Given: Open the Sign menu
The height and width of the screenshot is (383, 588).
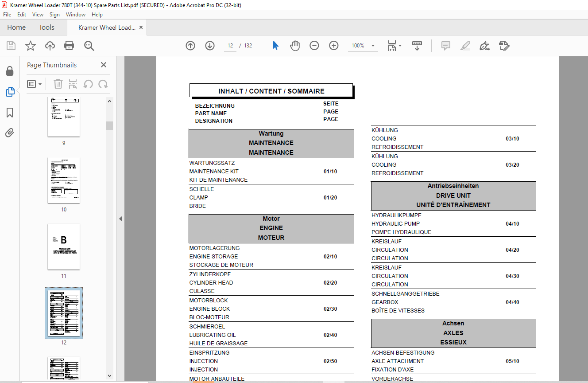Looking at the screenshot, I should point(54,15).
